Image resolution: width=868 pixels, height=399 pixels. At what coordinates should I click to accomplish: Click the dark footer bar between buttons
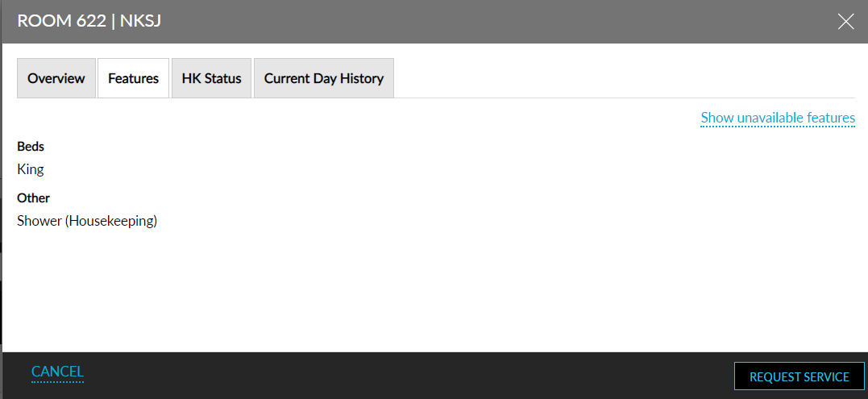(x=403, y=376)
